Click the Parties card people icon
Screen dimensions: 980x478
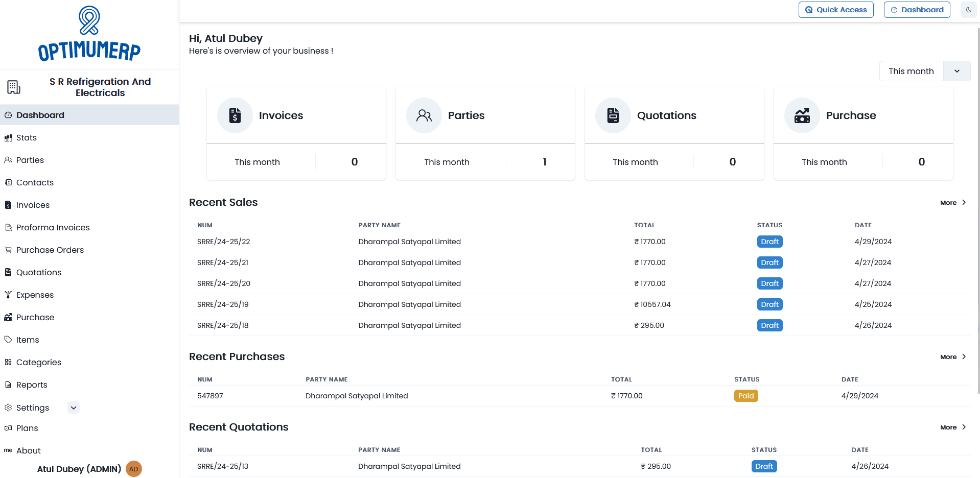424,115
